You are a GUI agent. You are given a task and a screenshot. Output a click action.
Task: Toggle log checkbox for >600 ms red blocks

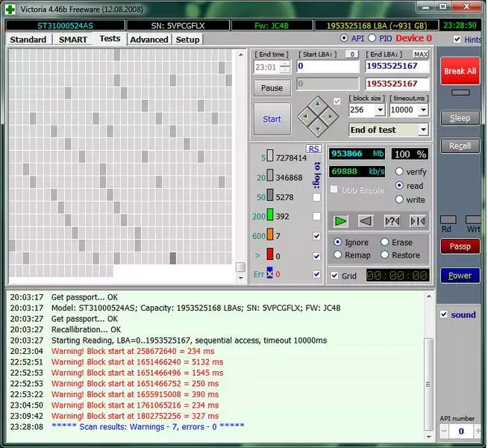[x=316, y=256]
